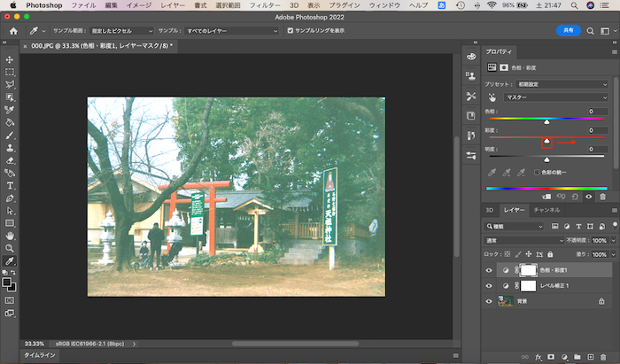Image resolution: width=620 pixels, height=364 pixels.
Task: Open the 通常 blend mode dropdown
Action: [524, 240]
